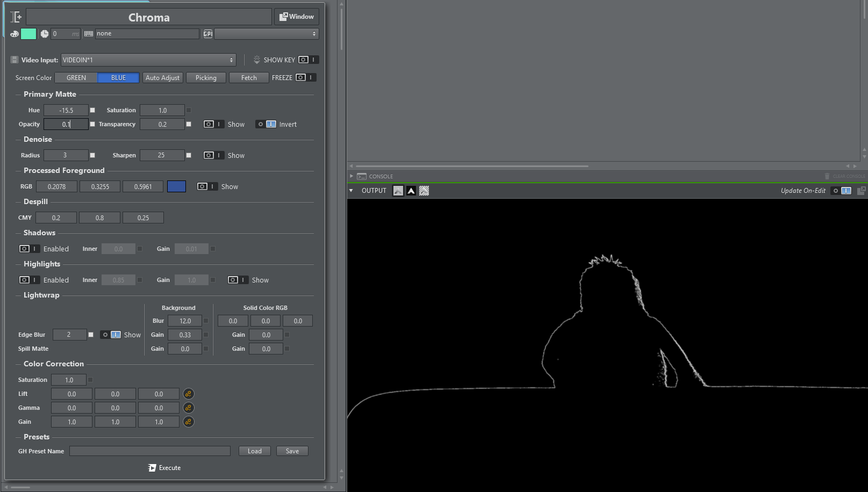The height and width of the screenshot is (492, 868).
Task: Click the Chroma title field
Action: click(149, 17)
